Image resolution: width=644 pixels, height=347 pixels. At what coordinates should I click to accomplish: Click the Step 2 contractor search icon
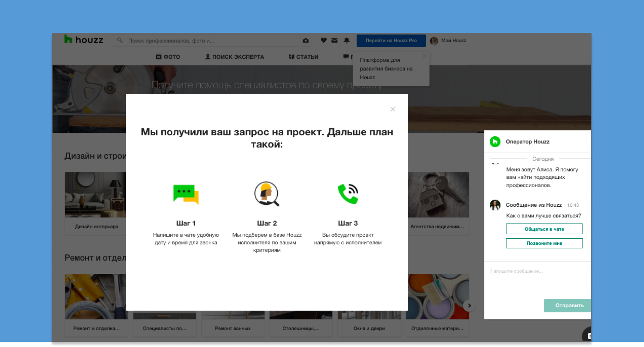click(267, 194)
